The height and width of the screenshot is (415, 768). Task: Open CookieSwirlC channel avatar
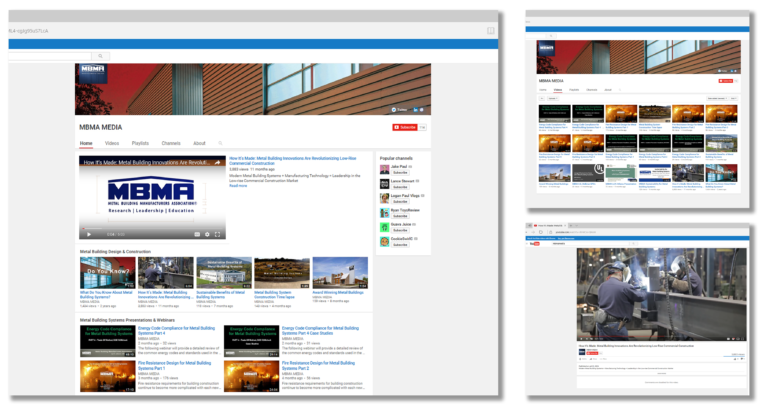pyautogui.click(x=384, y=242)
